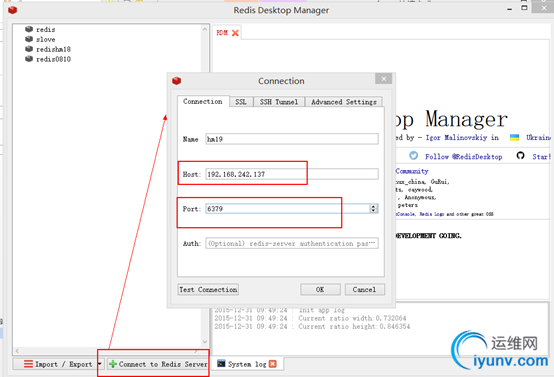Click the Host field with IP address
This screenshot has width=554, height=377.
coord(292,174)
